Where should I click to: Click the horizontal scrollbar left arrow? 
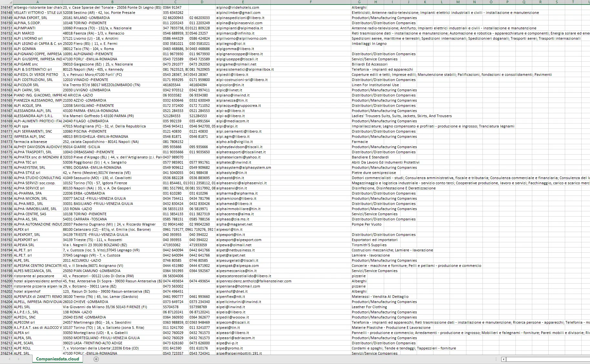pos(504,359)
